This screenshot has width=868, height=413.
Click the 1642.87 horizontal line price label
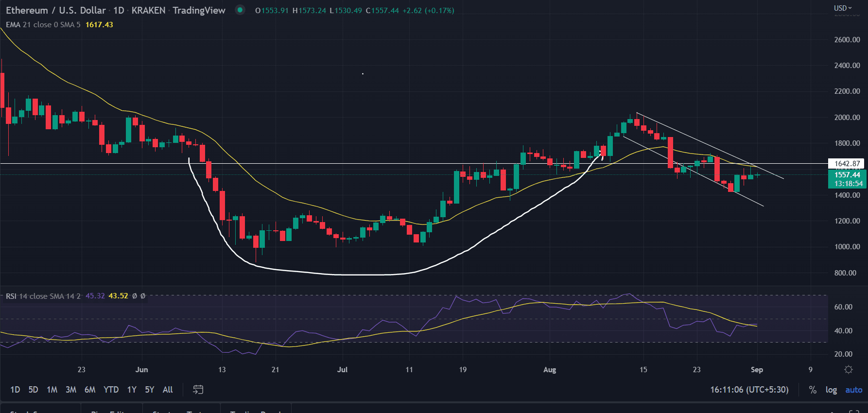[x=847, y=164]
